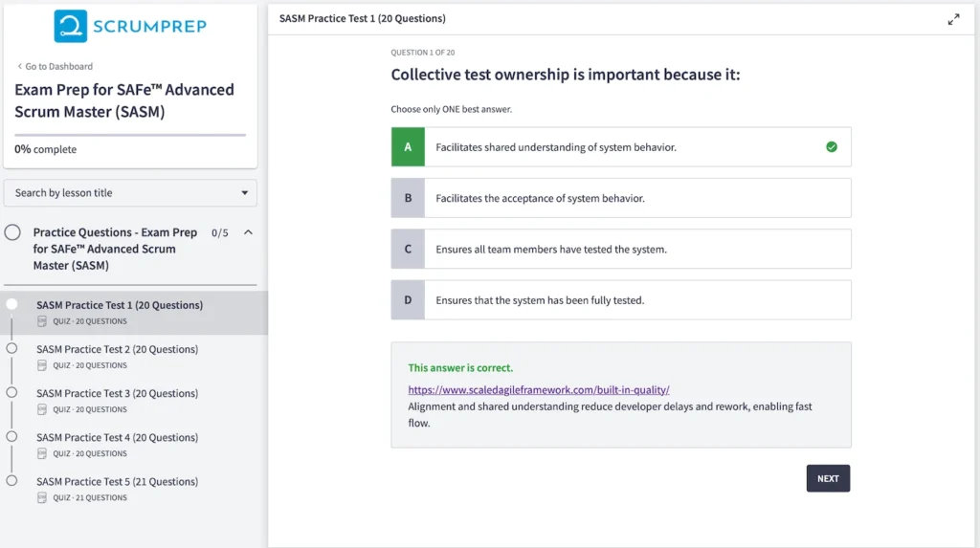
Task: Click quiz document icon under Practice Test 4
Action: pos(42,453)
